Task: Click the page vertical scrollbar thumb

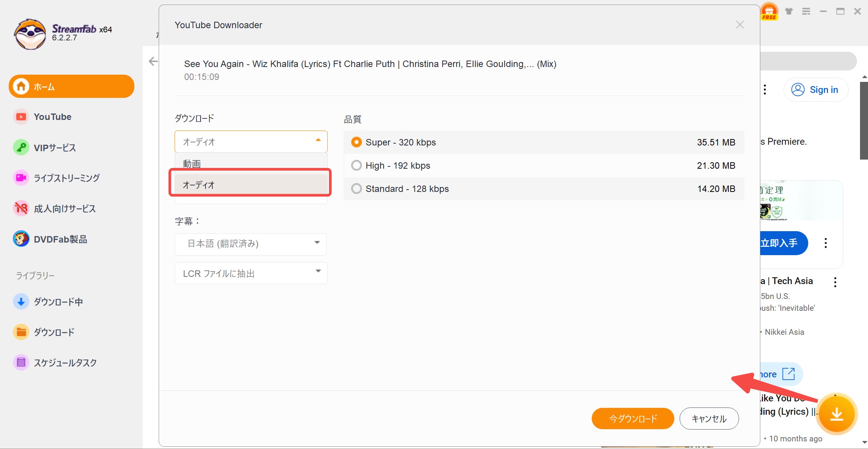Action: (864, 120)
